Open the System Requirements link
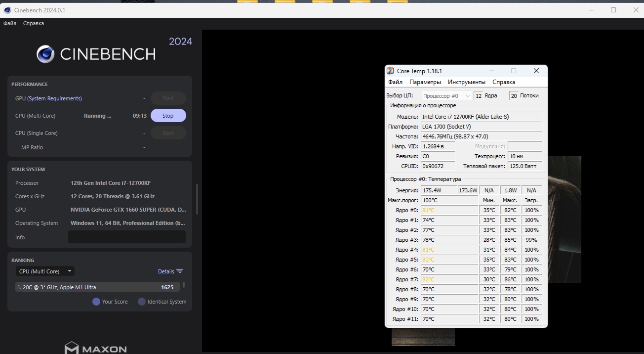 click(x=54, y=98)
